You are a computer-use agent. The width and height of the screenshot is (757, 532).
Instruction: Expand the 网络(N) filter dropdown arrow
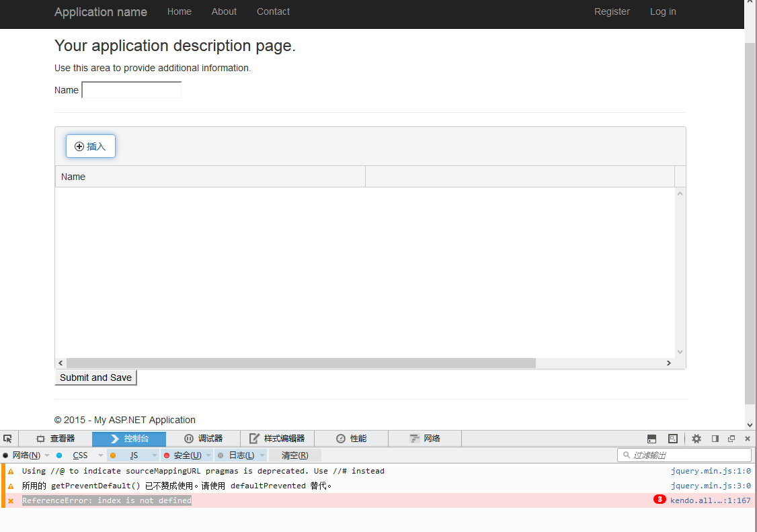pyautogui.click(x=47, y=455)
